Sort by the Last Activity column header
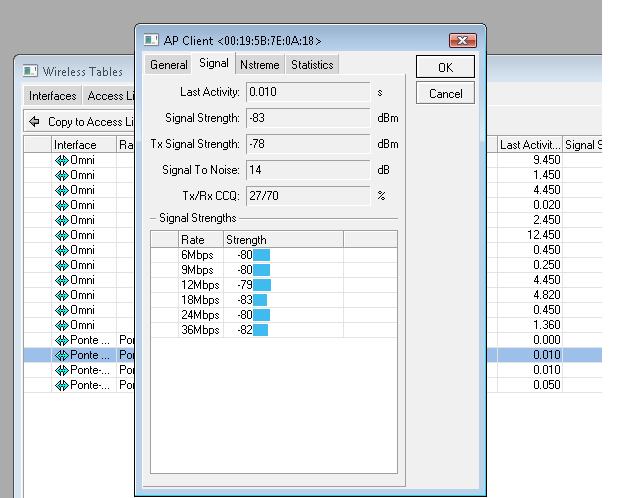The height and width of the screenshot is (498, 640). coord(529,145)
